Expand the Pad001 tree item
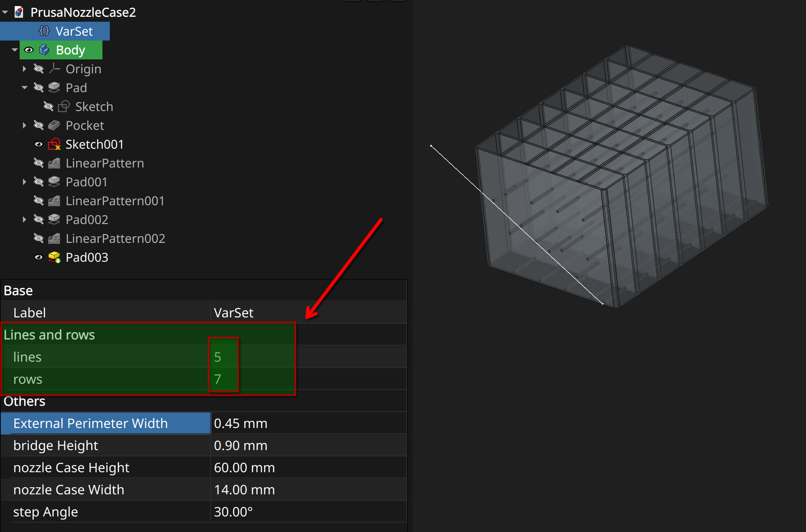This screenshot has height=532, width=806. click(x=25, y=182)
